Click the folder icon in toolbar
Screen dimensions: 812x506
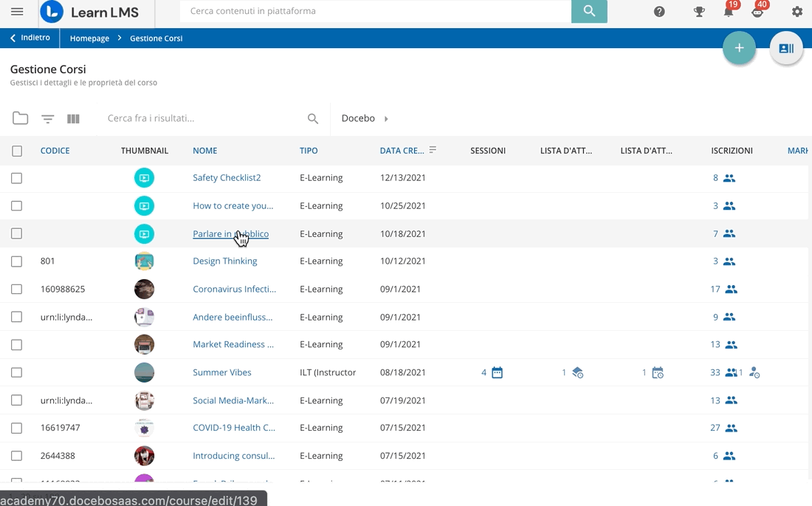click(x=20, y=118)
